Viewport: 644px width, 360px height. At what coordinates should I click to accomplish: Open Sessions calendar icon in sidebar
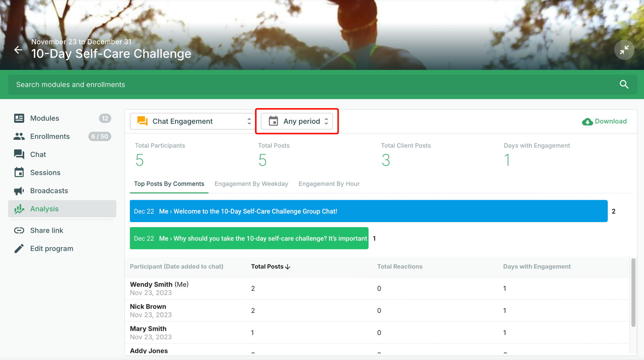[19, 172]
